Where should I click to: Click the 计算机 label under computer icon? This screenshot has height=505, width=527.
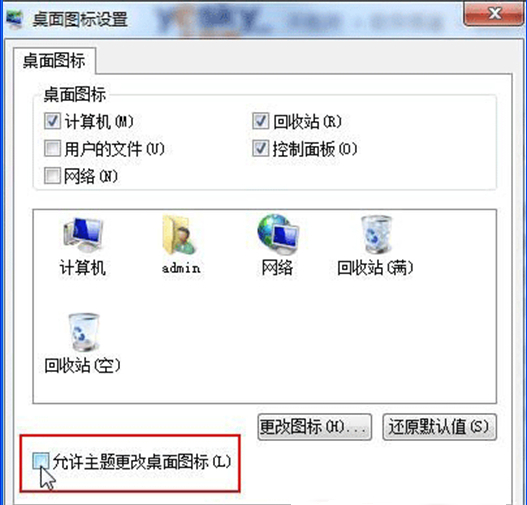pyautogui.click(x=83, y=268)
